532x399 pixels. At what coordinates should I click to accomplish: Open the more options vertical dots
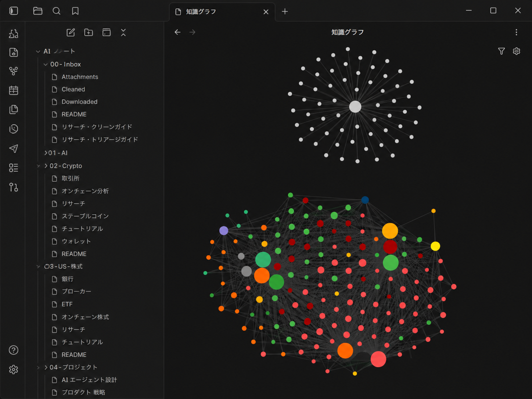(516, 32)
